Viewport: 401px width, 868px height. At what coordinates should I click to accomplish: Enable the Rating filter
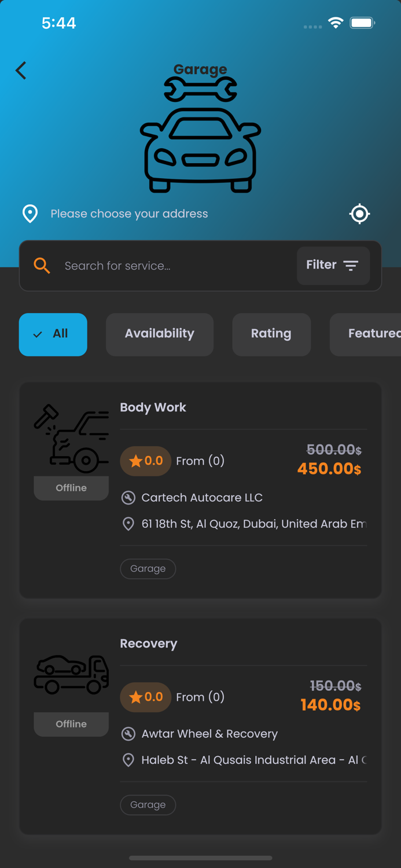[x=271, y=334]
